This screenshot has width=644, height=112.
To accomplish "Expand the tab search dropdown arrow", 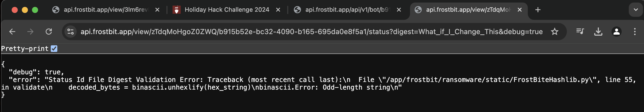I will click(x=636, y=10).
